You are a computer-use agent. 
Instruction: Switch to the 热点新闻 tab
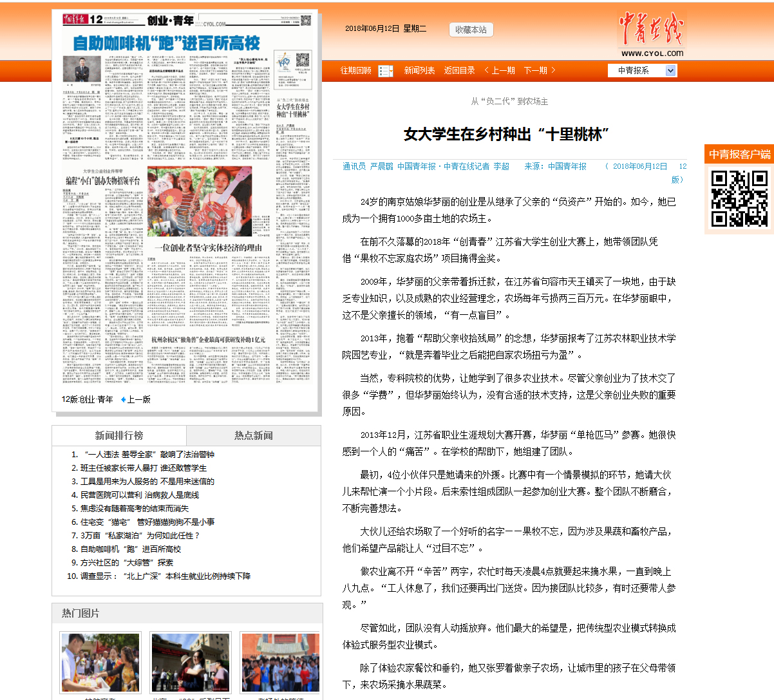(x=254, y=435)
